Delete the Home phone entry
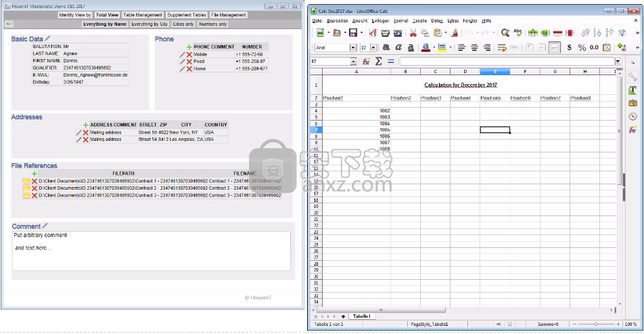 (x=189, y=68)
